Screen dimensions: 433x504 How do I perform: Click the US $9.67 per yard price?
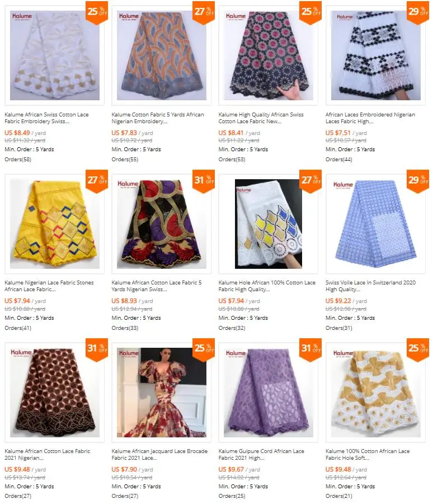pos(239,470)
